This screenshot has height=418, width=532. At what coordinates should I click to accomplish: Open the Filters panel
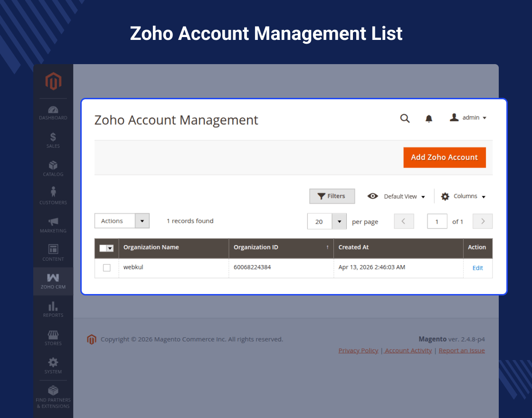tap(332, 196)
